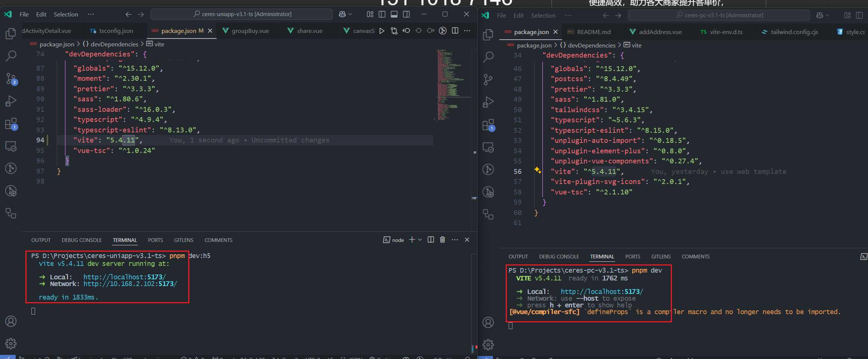The width and height of the screenshot is (868, 359).
Task: Open Manage gear in the ceres-pc window
Action: point(488,344)
